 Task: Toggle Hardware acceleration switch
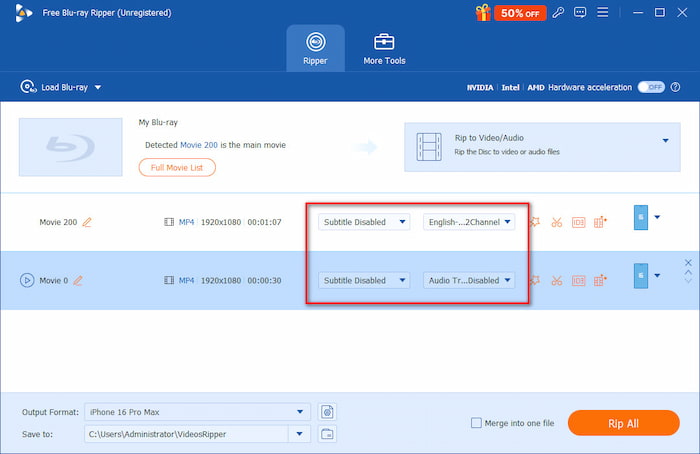pyautogui.click(x=651, y=87)
